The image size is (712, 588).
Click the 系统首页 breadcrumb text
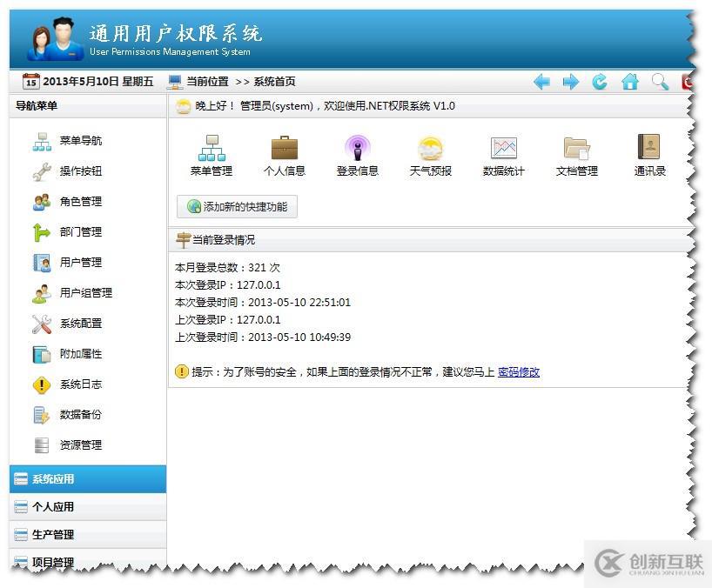tap(275, 82)
